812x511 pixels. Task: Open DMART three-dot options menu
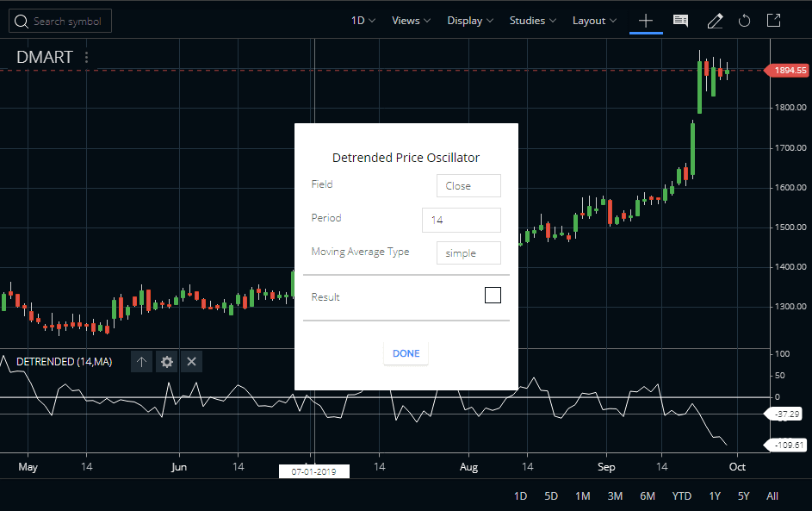(86, 57)
